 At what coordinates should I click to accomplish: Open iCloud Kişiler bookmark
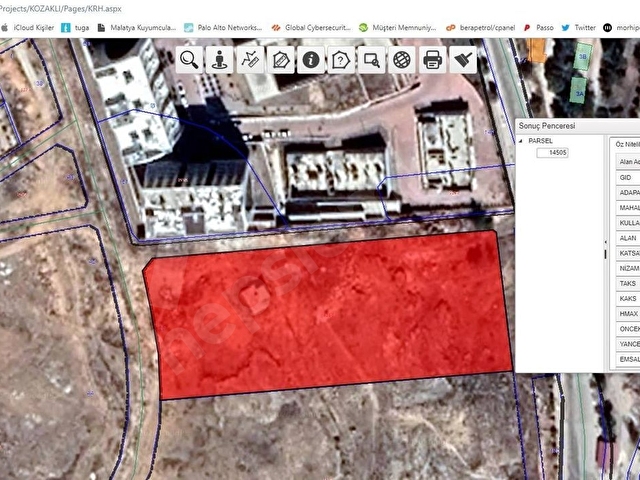point(27,28)
